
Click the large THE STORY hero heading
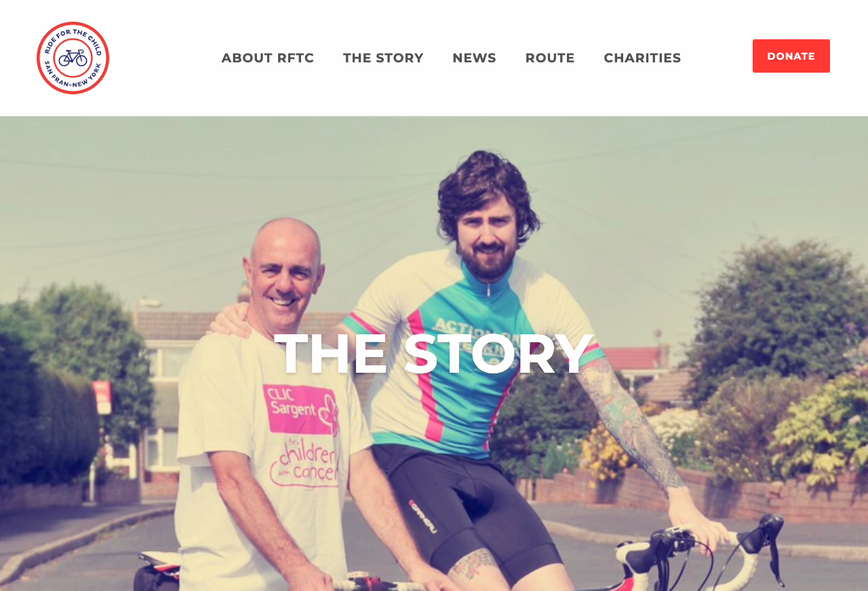pyautogui.click(x=434, y=353)
